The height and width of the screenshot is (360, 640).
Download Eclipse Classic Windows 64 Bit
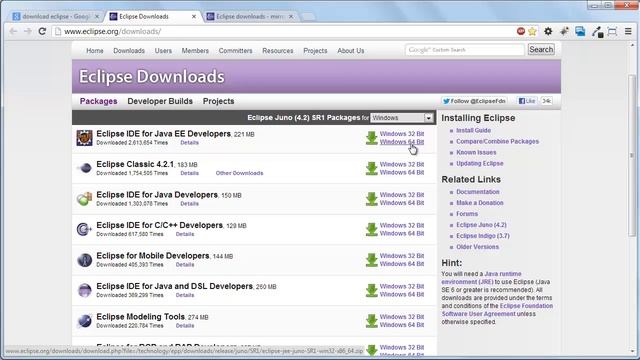click(402, 173)
